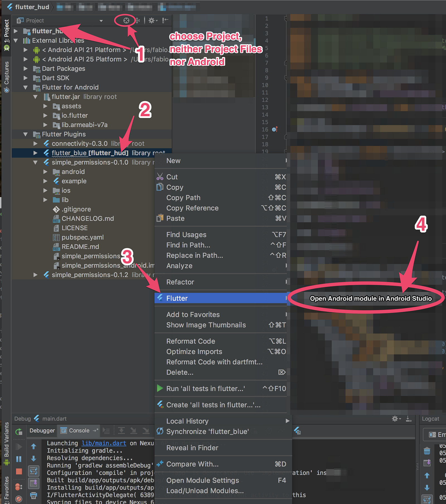This screenshot has height=504, width=446.
Task: Switch to the Debugger tab
Action: (x=42, y=431)
